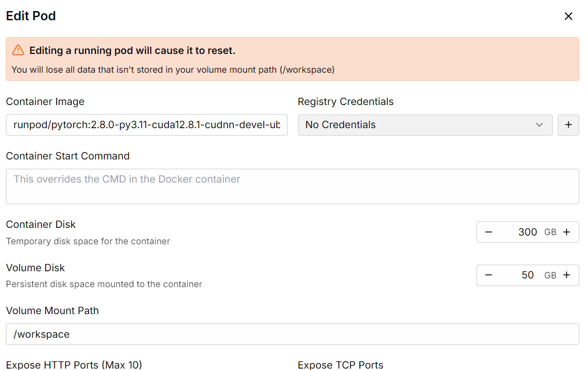The image size is (588, 370).
Task: Click the Expose TCP Ports label
Action: pyautogui.click(x=341, y=365)
